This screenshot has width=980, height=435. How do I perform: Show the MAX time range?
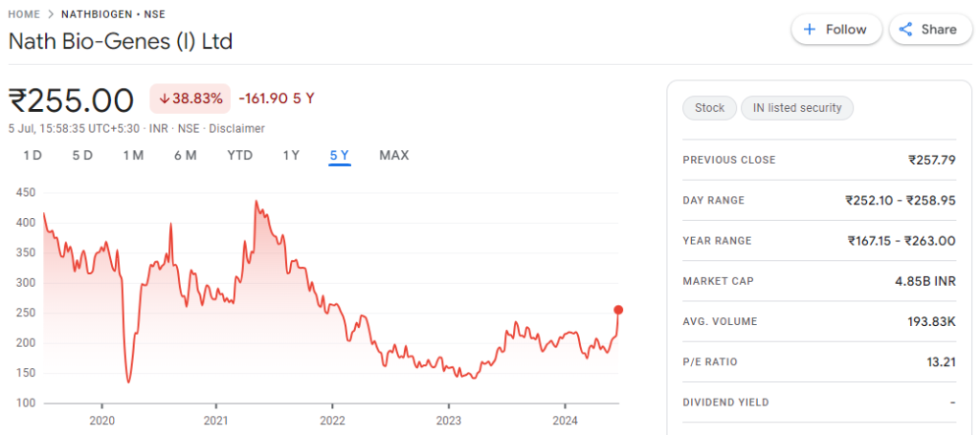pos(393,155)
